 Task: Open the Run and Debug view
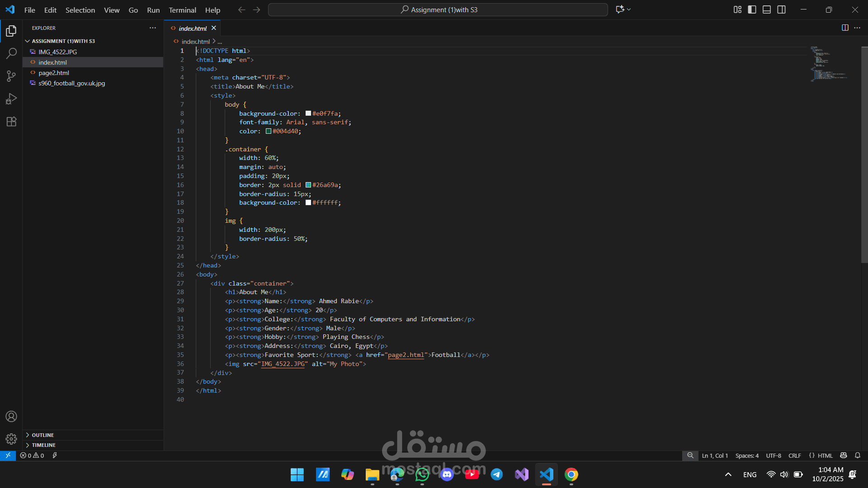click(x=11, y=99)
